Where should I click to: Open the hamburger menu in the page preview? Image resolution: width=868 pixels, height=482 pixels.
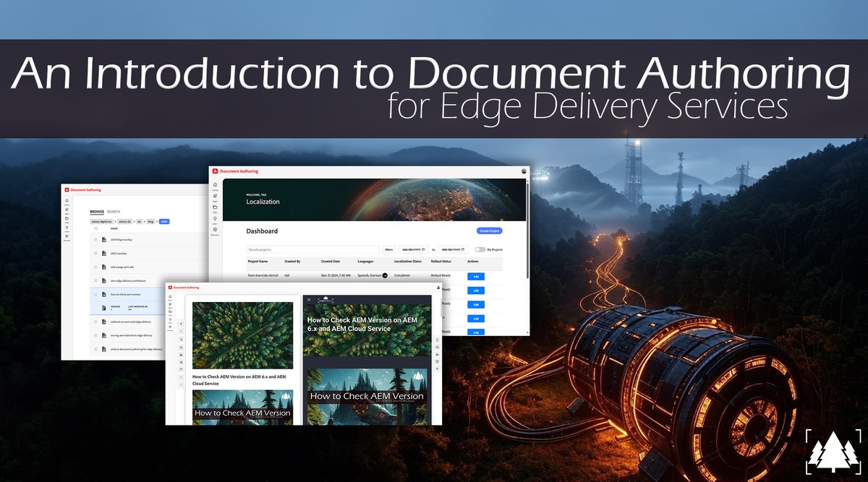(x=309, y=299)
